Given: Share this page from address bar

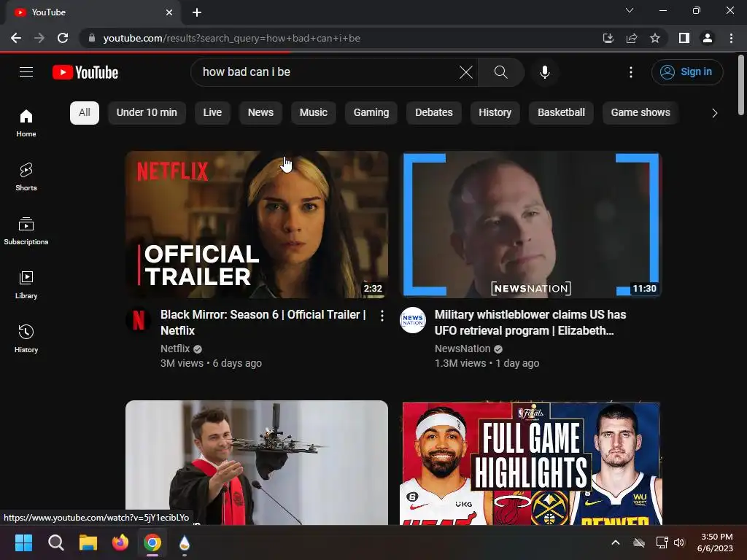Looking at the screenshot, I should pos(632,38).
